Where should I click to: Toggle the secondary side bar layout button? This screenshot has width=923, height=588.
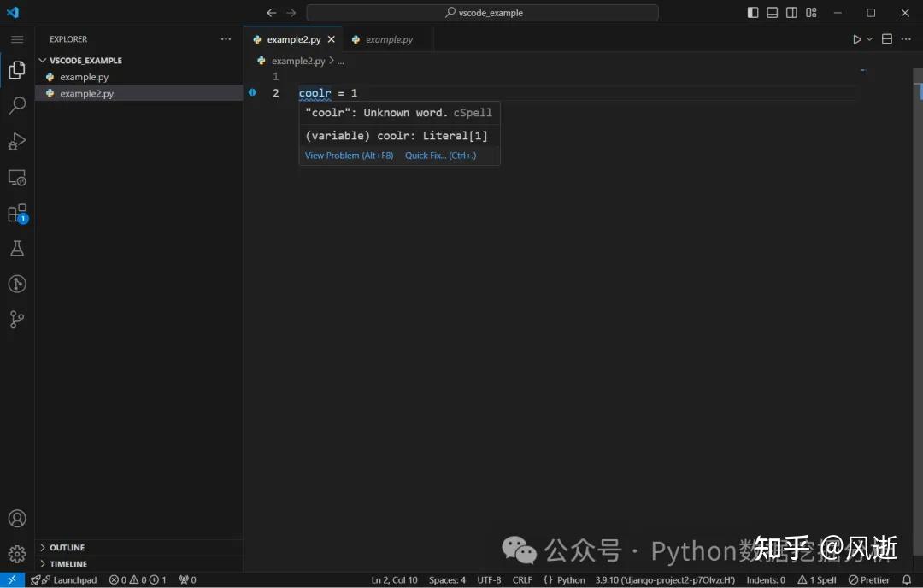coord(792,13)
